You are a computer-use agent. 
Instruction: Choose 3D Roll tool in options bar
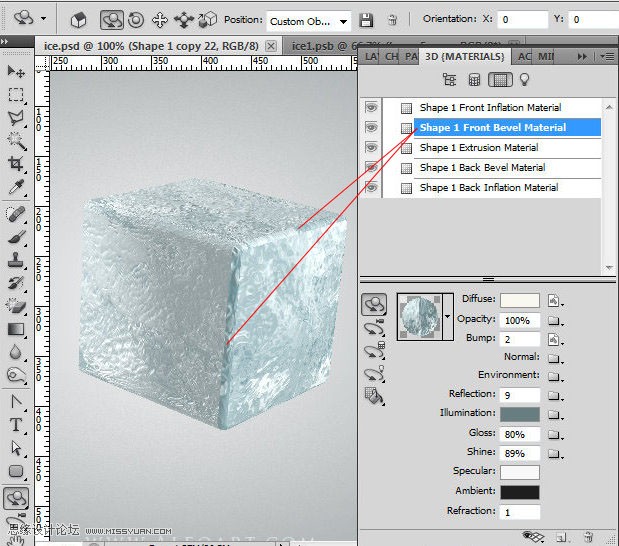point(136,20)
